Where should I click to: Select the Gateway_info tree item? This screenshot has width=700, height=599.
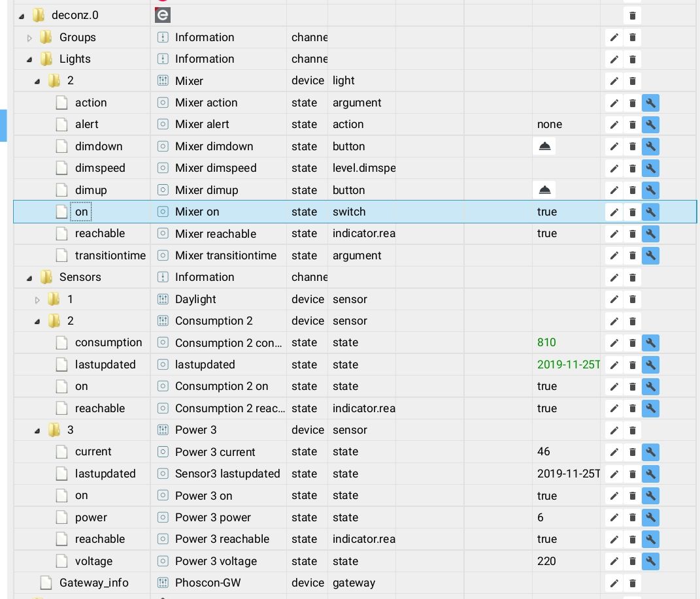point(93,583)
